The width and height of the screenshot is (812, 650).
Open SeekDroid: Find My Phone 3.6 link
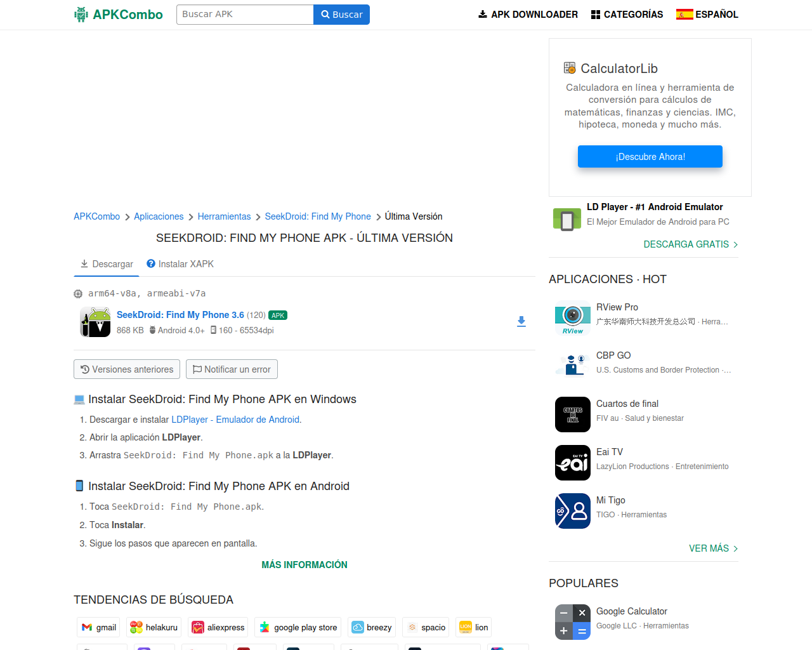click(x=180, y=315)
